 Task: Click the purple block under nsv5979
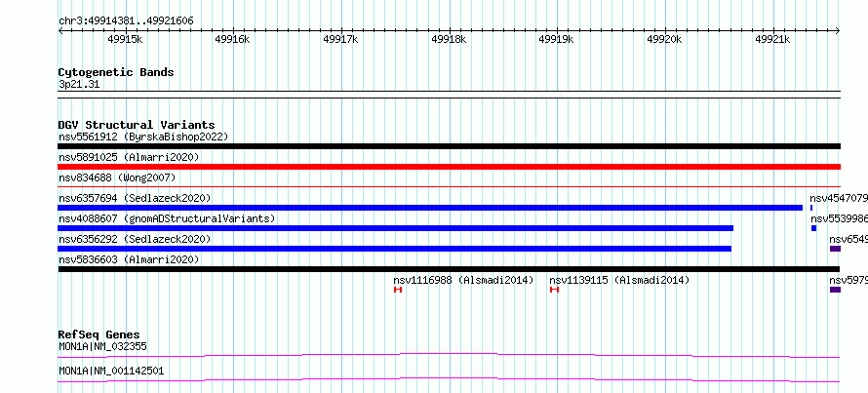coord(835,290)
